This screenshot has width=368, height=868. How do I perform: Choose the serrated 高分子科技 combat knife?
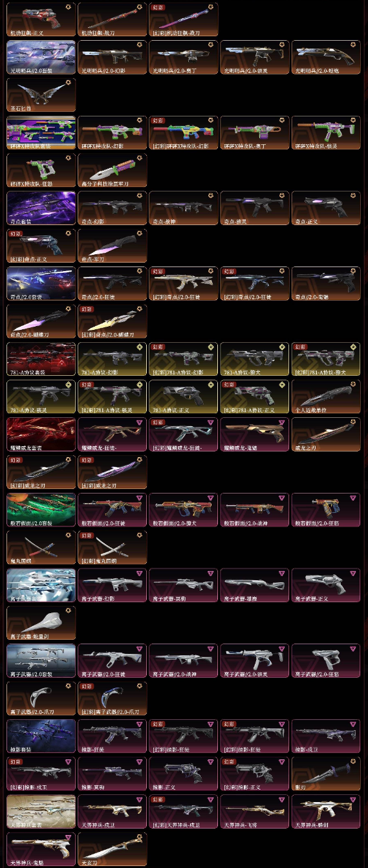112,171
